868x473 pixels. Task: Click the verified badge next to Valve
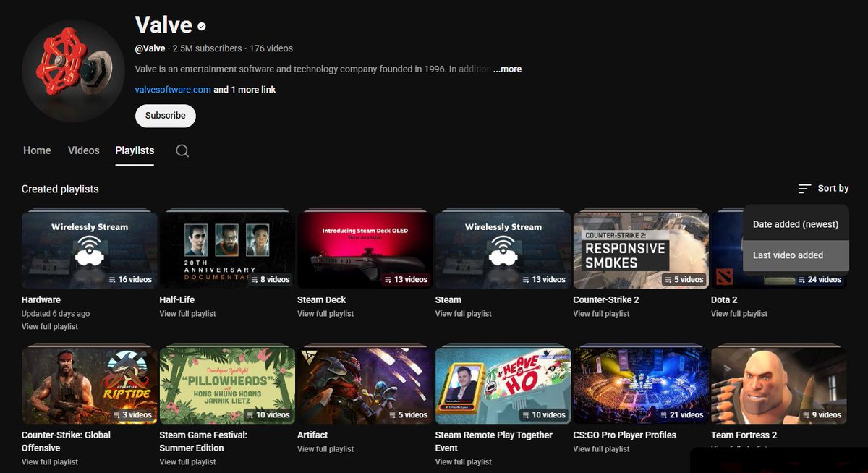coord(202,26)
